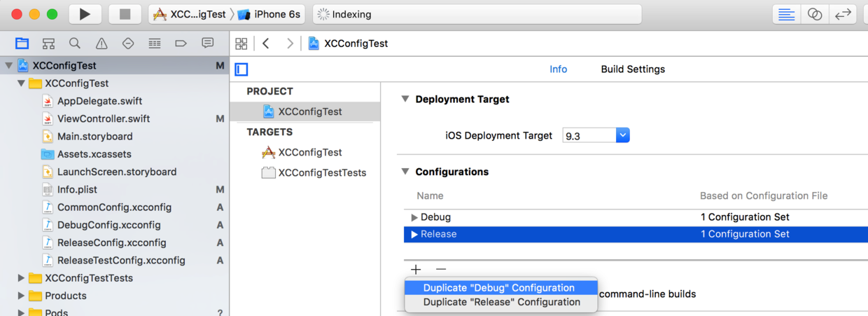Screen dimensions: 868x316
Task: Collapse the Deployment Target section
Action: pyautogui.click(x=405, y=99)
